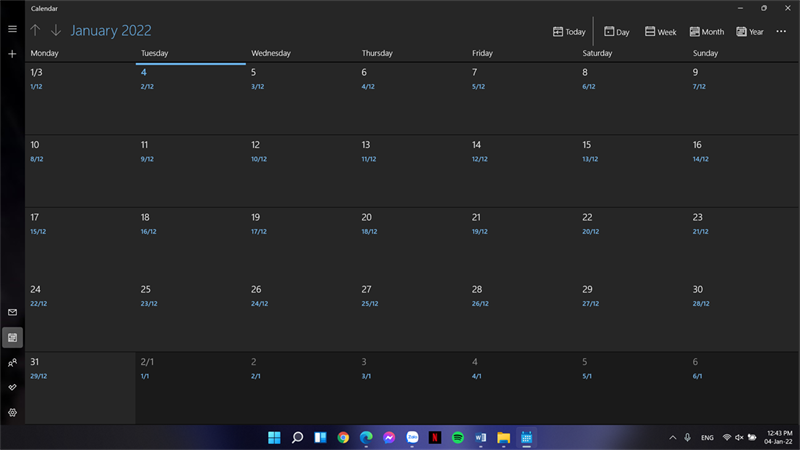The image size is (800, 450).
Task: Open the Mail app icon in sidebar
Action: click(x=12, y=312)
